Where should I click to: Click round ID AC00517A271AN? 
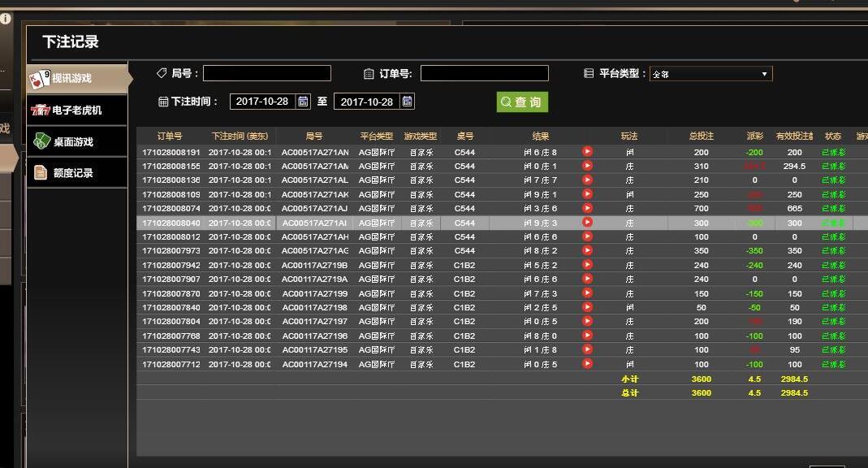click(315, 152)
